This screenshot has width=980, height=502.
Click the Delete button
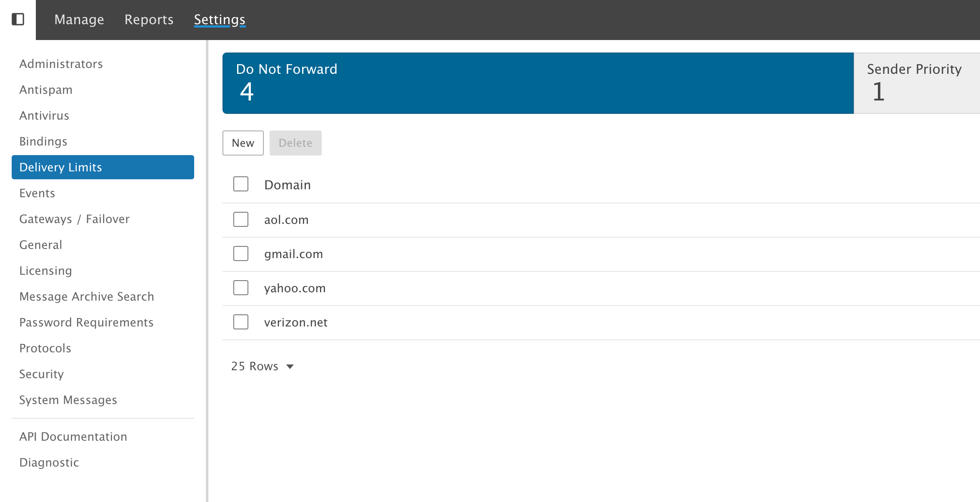coord(295,143)
